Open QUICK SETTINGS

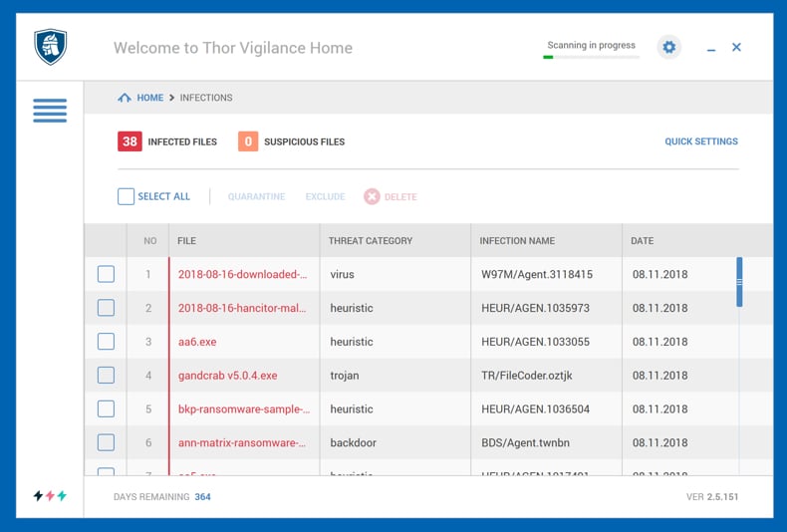[701, 141]
